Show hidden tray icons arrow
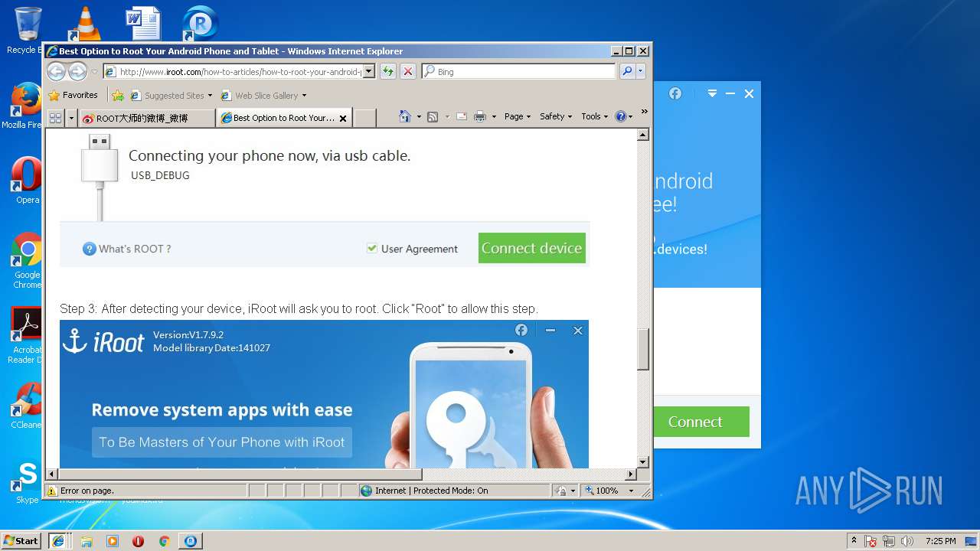The width and height of the screenshot is (980, 551). (854, 541)
